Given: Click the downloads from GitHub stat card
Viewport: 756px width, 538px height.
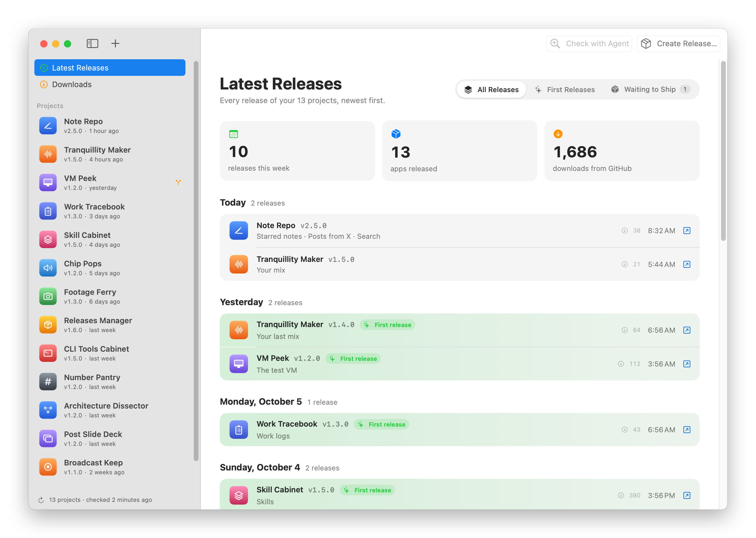Looking at the screenshot, I should click(622, 151).
